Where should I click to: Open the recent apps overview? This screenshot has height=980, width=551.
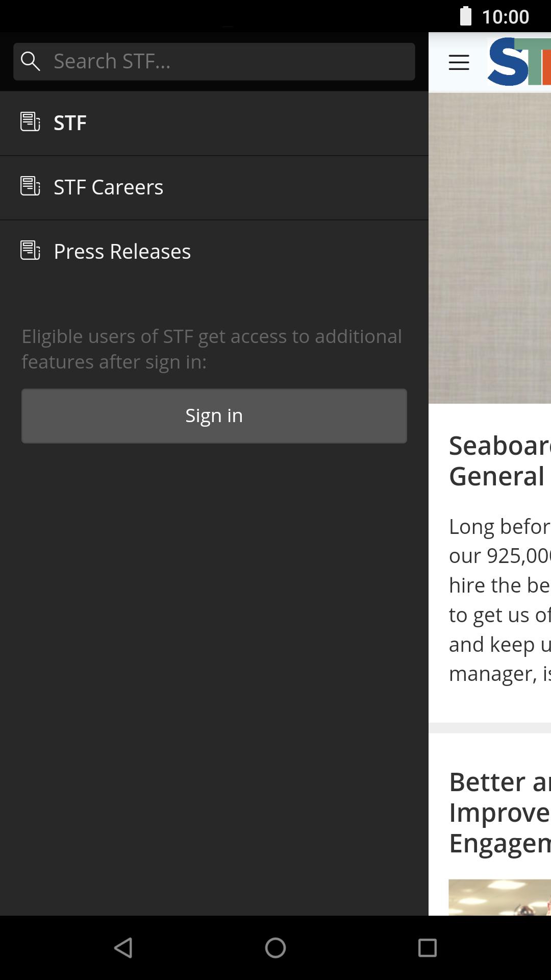[x=427, y=948]
